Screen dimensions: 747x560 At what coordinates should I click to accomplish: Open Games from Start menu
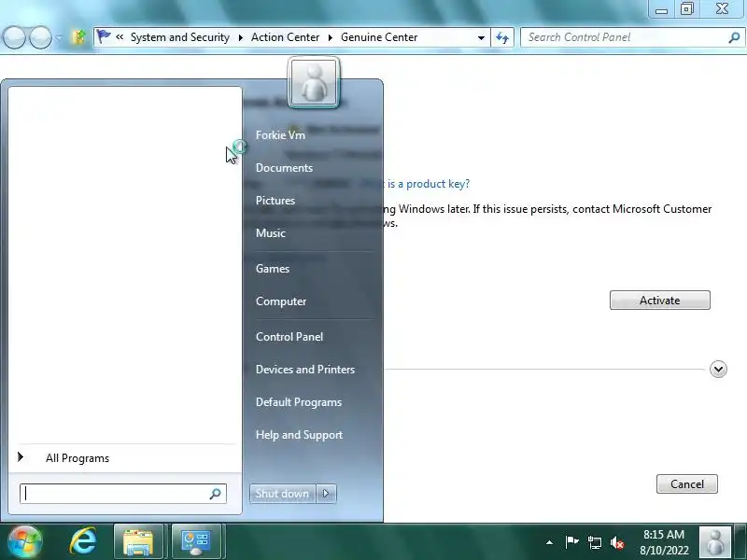[x=273, y=269]
